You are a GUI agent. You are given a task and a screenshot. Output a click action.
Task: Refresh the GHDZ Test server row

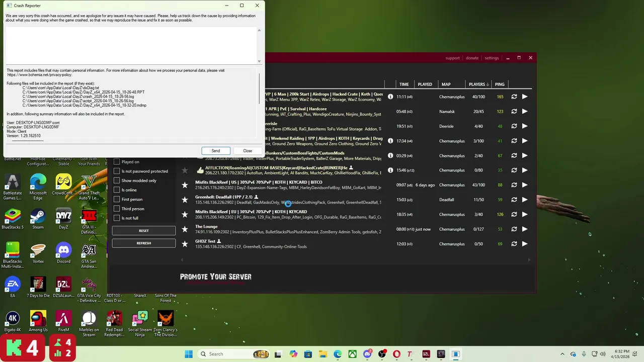coord(514,244)
